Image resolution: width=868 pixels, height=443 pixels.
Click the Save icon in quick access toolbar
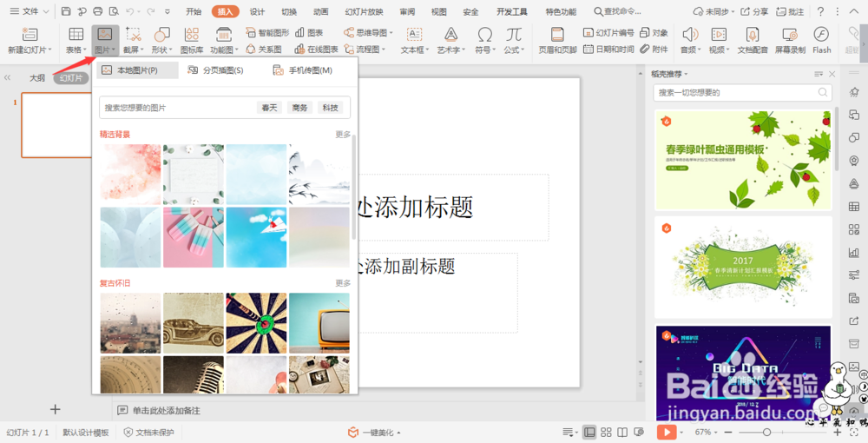pos(66,11)
